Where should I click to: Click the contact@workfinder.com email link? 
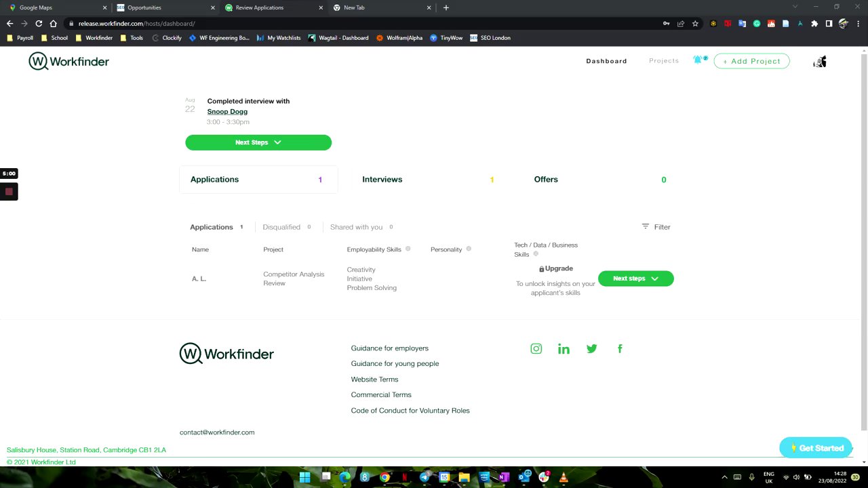click(x=217, y=432)
